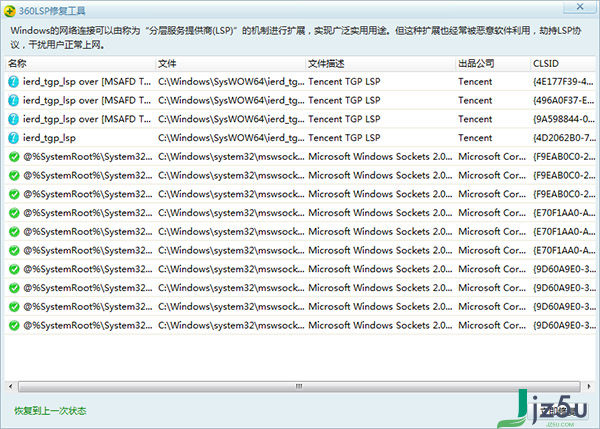Click the horizontal scrollbar right arrow
This screenshot has width=600, height=429.
[x=589, y=387]
